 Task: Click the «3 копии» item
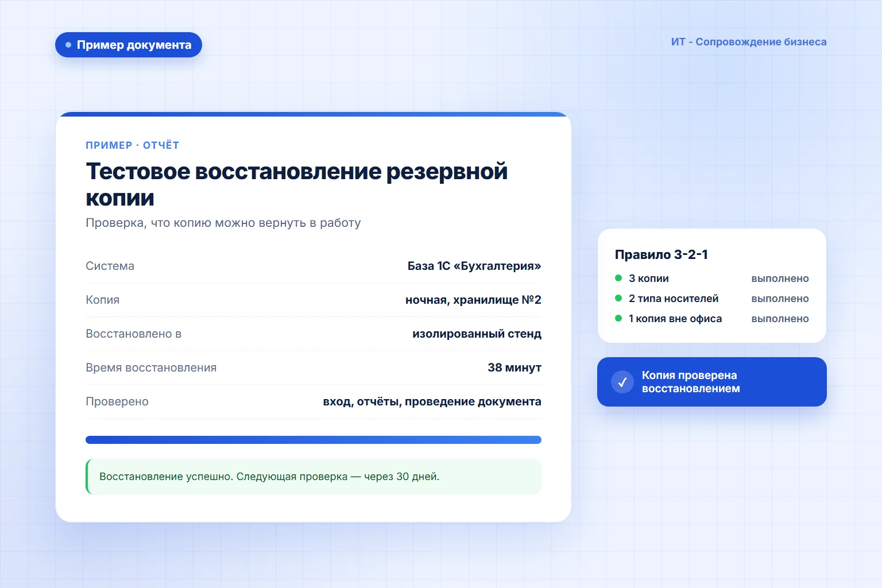click(649, 278)
